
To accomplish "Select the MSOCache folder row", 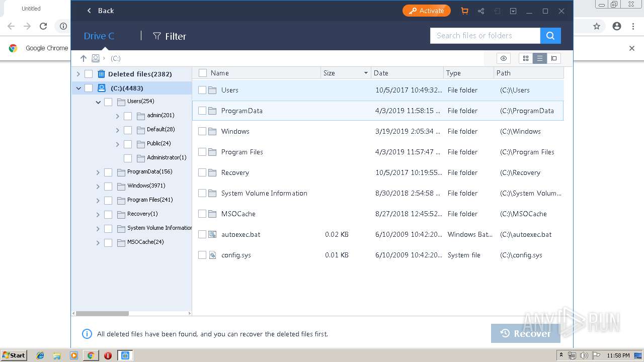I will pos(378,214).
